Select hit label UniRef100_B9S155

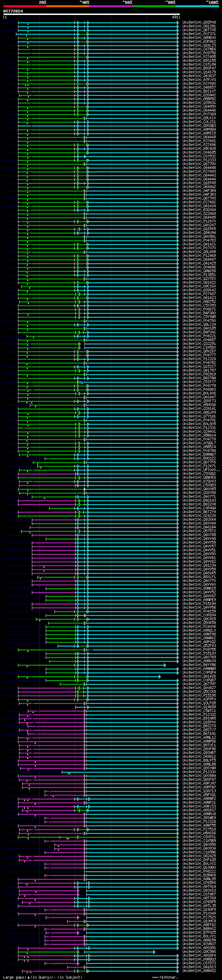click(x=199, y=60)
